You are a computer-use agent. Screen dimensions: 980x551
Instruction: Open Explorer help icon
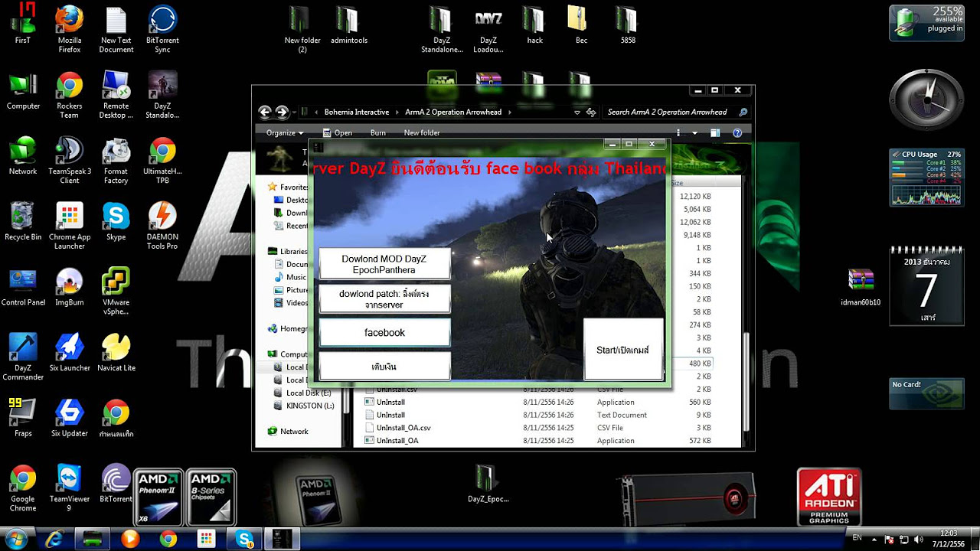click(737, 132)
